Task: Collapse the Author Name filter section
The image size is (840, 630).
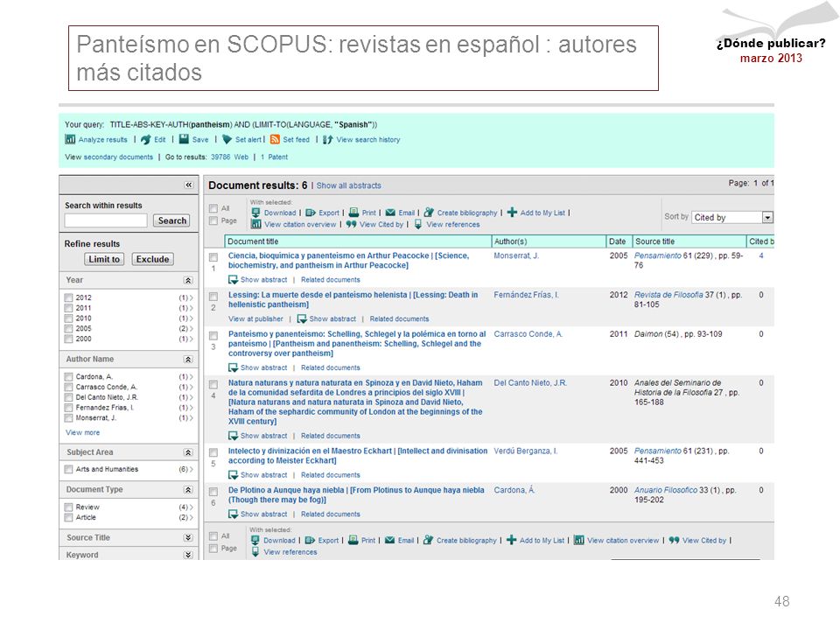Action: (x=188, y=360)
